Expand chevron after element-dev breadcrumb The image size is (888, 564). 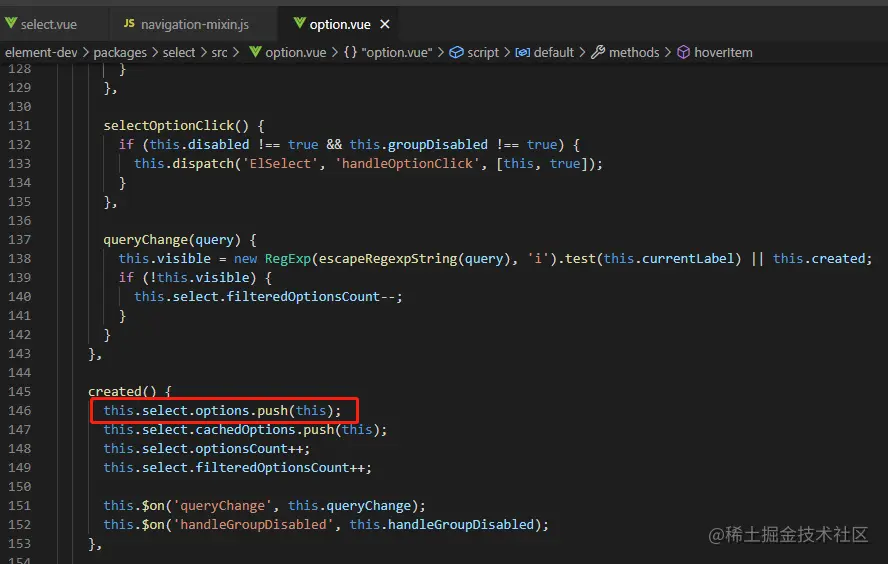[x=86, y=53]
